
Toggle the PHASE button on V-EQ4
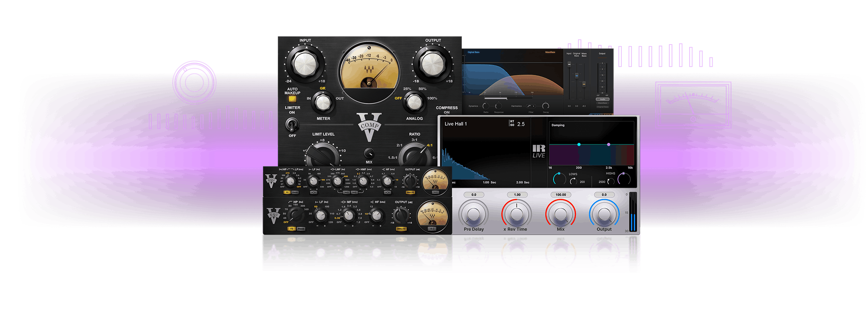[295, 193]
